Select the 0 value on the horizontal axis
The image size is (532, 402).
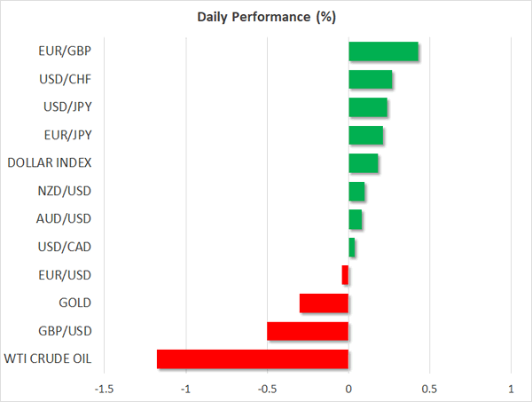(348, 388)
